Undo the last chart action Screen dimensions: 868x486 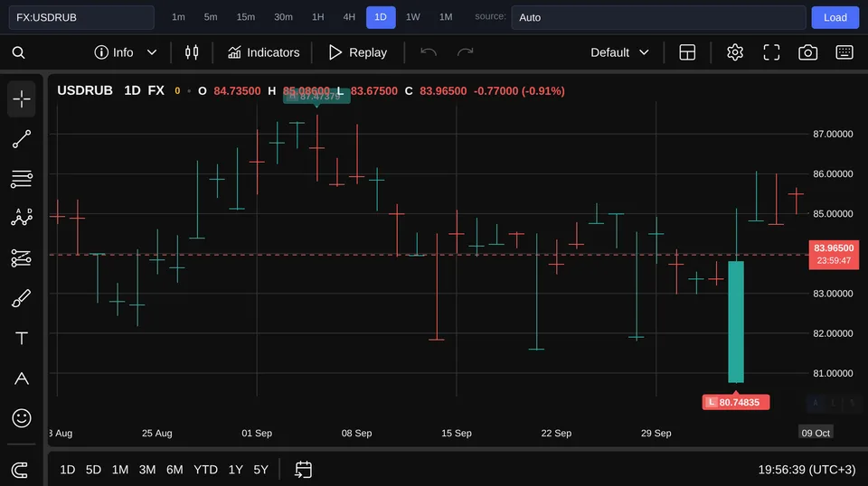[x=429, y=52]
